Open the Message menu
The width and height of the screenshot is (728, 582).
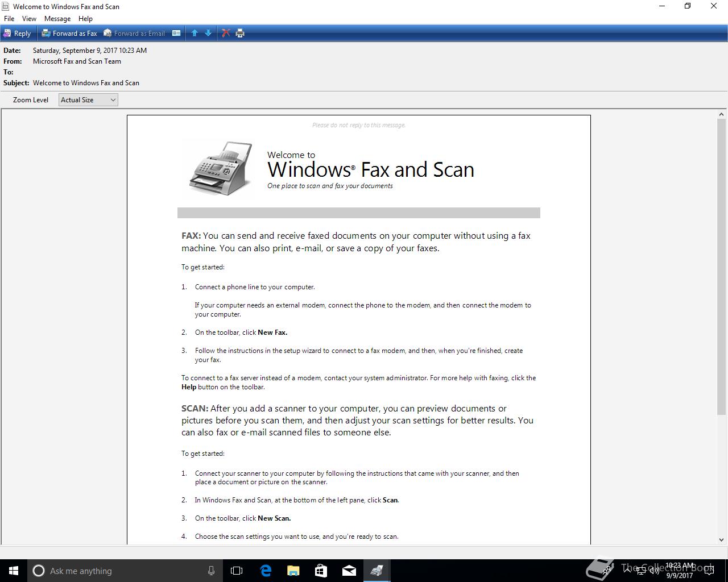click(57, 19)
